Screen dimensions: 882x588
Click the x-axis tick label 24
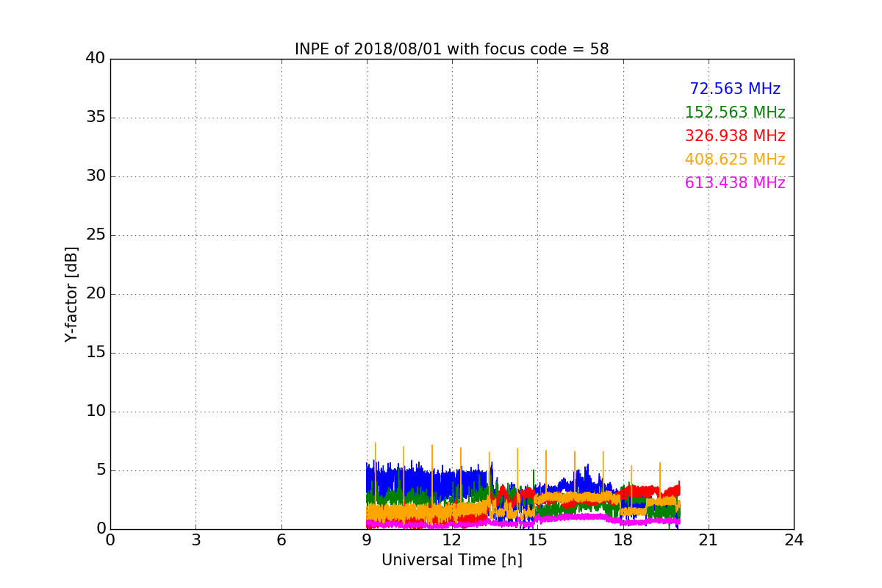click(794, 540)
